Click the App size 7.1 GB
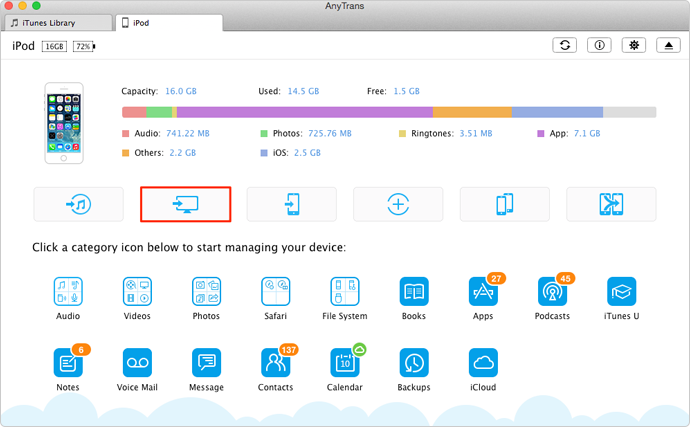The width and height of the screenshot is (690, 427). pyautogui.click(x=587, y=133)
